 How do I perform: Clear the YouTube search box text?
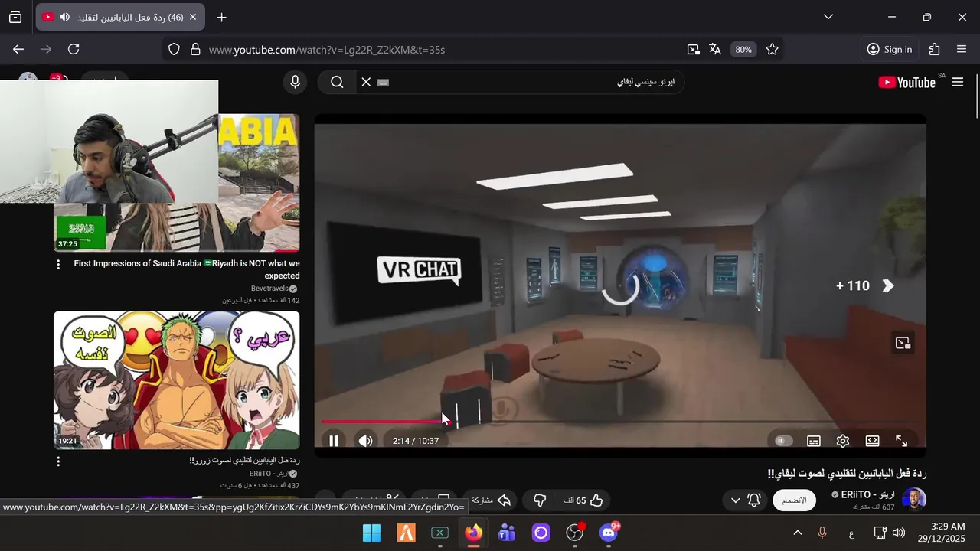tap(366, 82)
